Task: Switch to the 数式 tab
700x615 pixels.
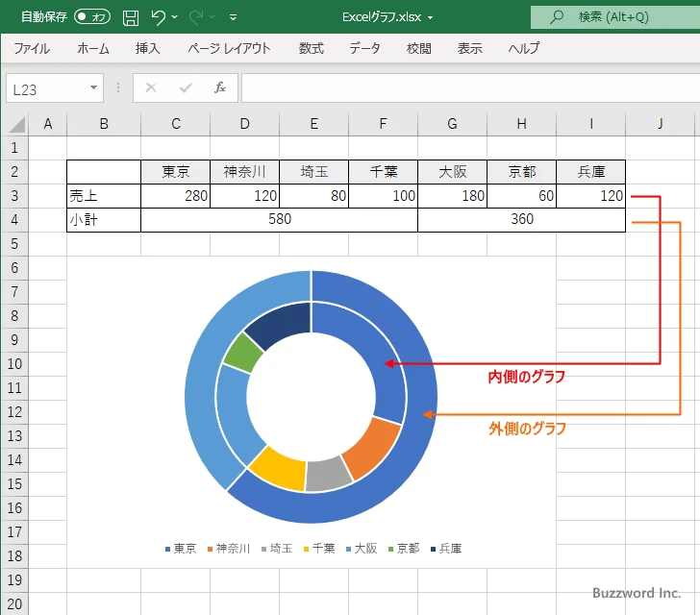Action: tap(312, 48)
